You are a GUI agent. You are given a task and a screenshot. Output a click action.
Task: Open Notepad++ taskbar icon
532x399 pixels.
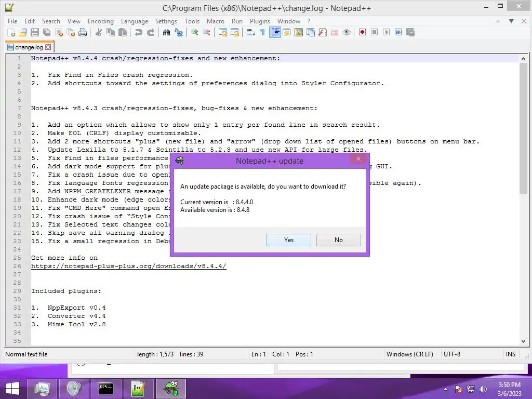(x=139, y=389)
